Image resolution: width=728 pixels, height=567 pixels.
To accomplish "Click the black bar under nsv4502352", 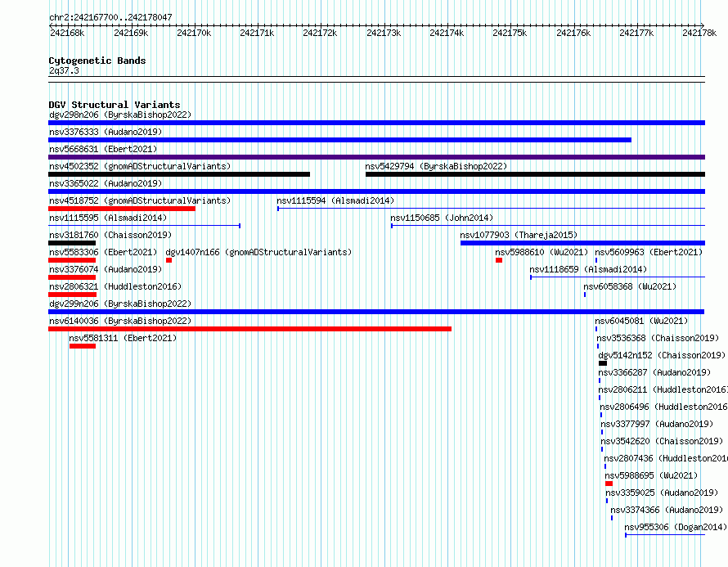I will pyautogui.click(x=179, y=174).
